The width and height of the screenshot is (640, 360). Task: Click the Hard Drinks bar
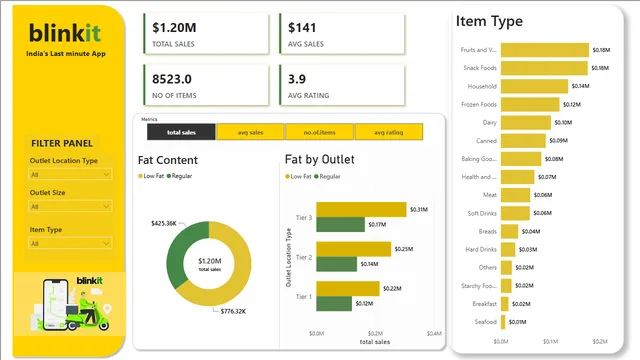508,249
